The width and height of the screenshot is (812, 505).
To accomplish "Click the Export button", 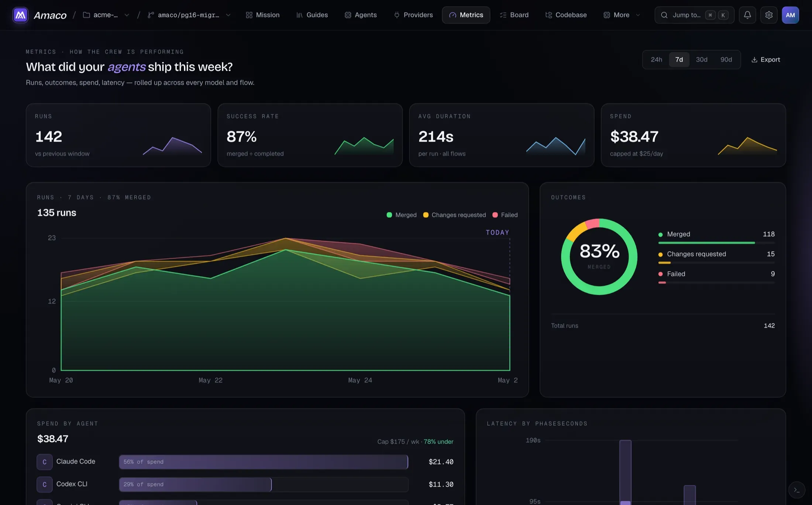I will point(766,60).
